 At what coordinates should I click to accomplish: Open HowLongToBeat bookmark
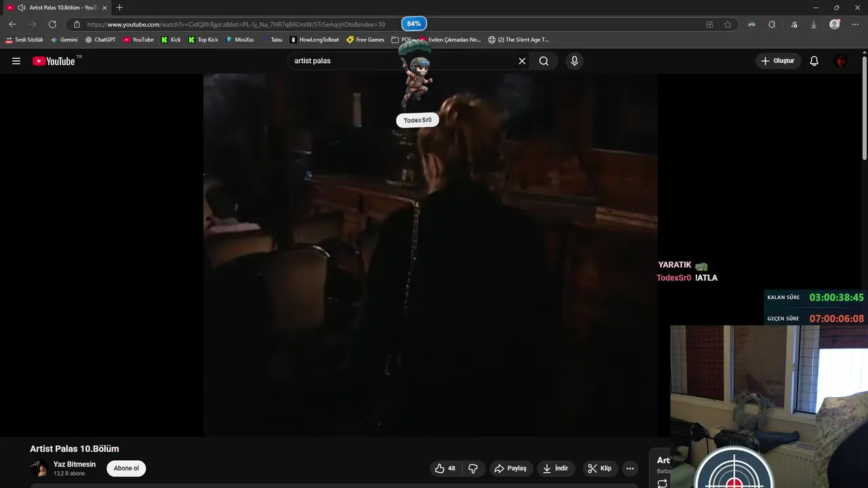[314, 40]
